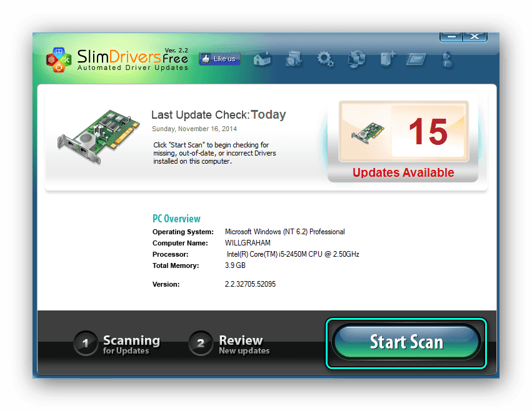Image resolution: width=532 pixels, height=411 pixels.
Task: Go to the Home screen icon
Action: (x=262, y=59)
